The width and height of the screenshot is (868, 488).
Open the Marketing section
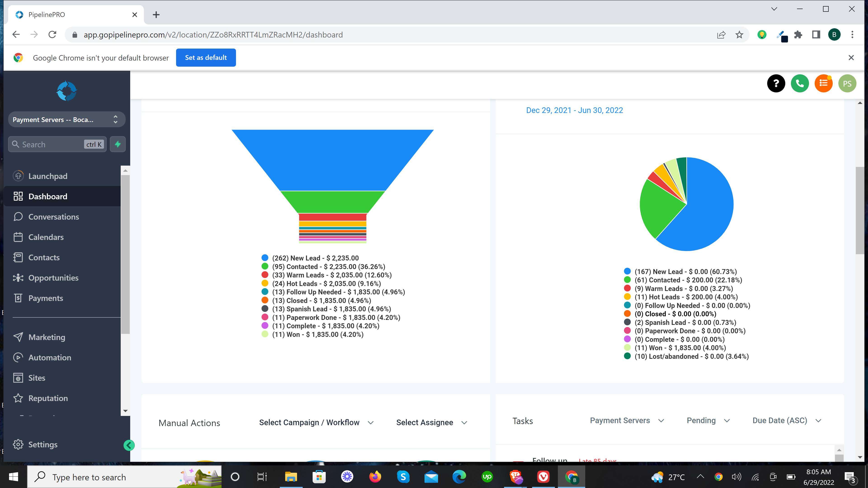tap(47, 337)
